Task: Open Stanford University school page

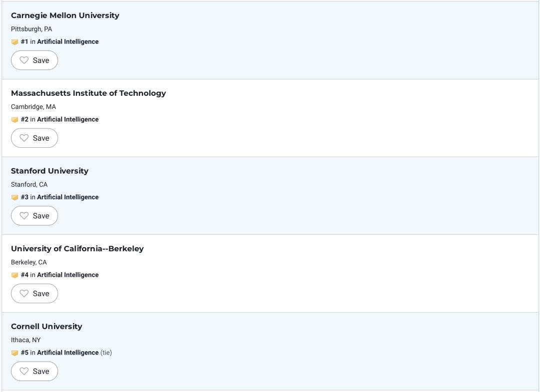Action: click(x=49, y=171)
